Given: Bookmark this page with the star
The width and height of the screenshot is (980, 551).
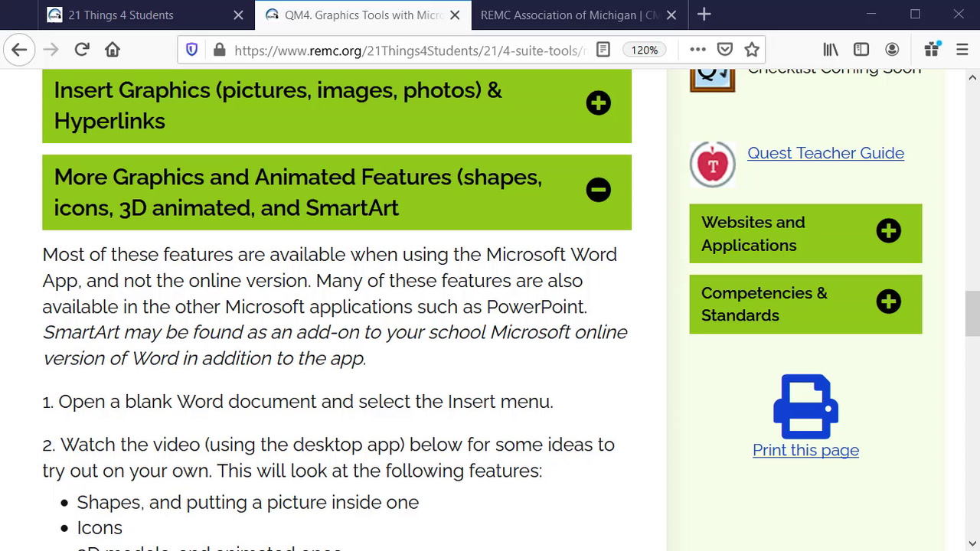Looking at the screenshot, I should coord(752,50).
